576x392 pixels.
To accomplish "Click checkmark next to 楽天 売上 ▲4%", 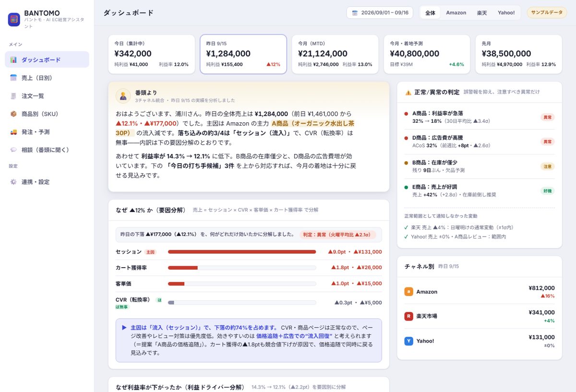I will tap(407, 227).
